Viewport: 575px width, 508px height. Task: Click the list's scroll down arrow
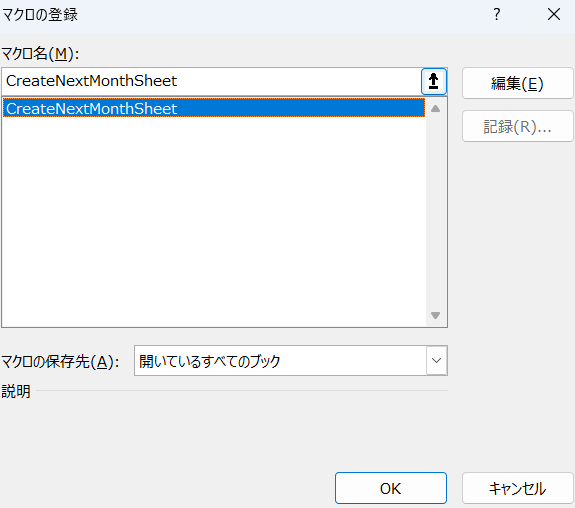pos(435,315)
